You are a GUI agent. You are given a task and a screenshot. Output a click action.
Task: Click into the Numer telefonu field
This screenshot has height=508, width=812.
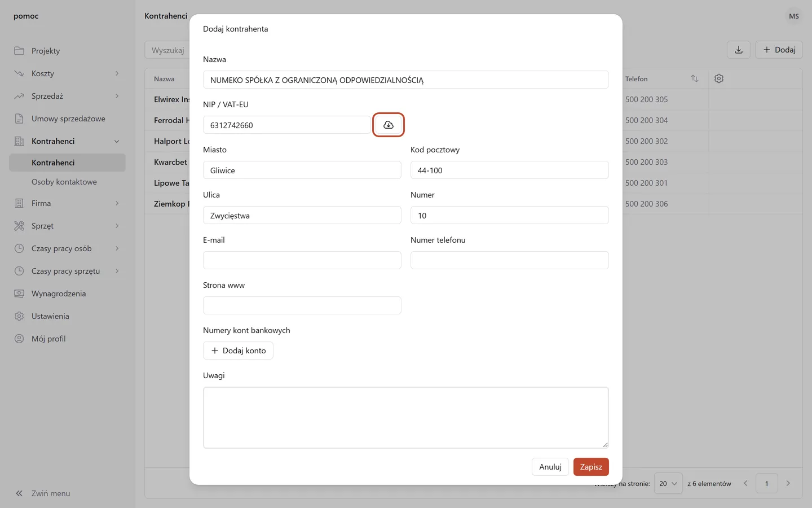pos(510,260)
